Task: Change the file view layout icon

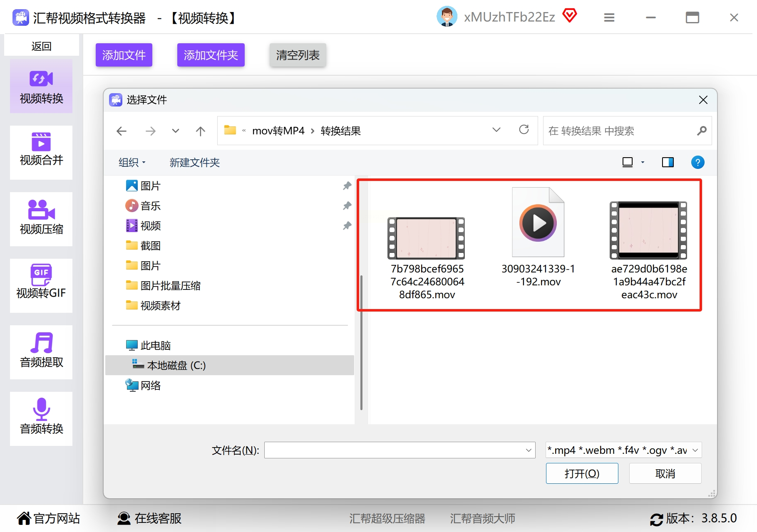Action: click(628, 162)
